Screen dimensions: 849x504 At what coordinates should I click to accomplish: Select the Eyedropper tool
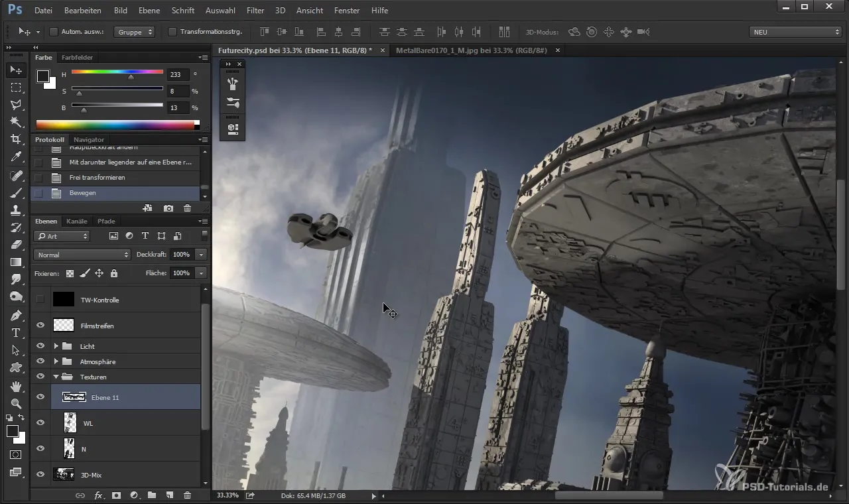[16, 157]
